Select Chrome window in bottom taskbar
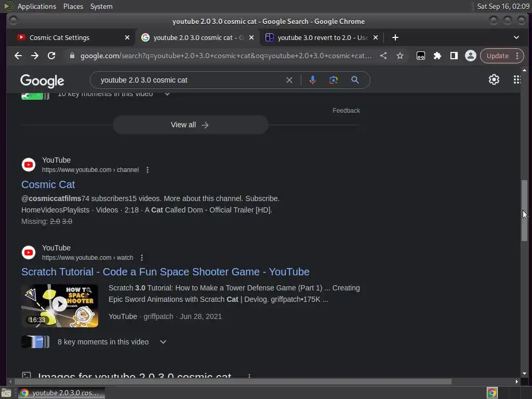Image resolution: width=532 pixels, height=399 pixels. 61,393
